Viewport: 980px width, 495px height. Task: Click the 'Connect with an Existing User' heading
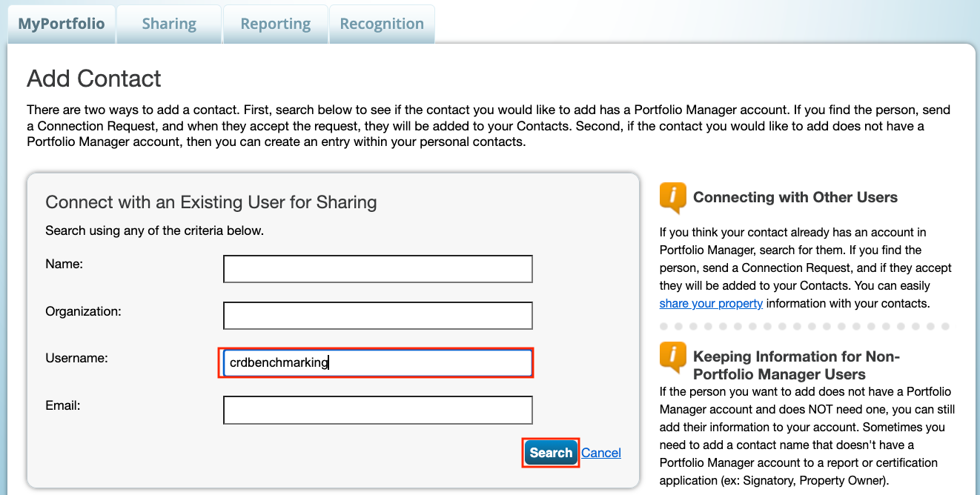click(211, 202)
